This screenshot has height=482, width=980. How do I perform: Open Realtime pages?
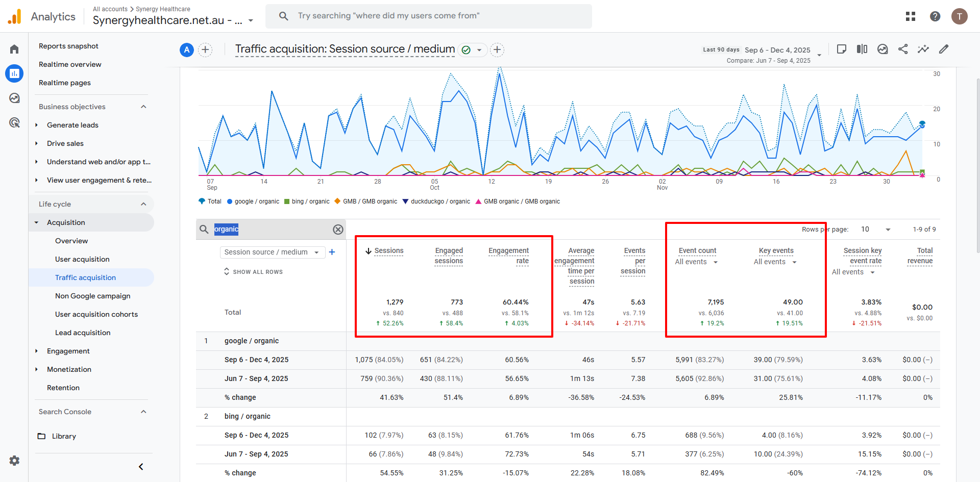[x=65, y=83]
